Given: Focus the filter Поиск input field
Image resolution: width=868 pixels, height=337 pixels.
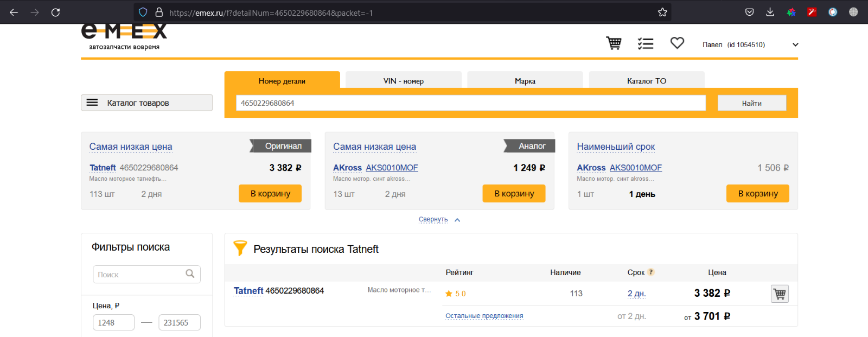Looking at the screenshot, I should coord(146,274).
